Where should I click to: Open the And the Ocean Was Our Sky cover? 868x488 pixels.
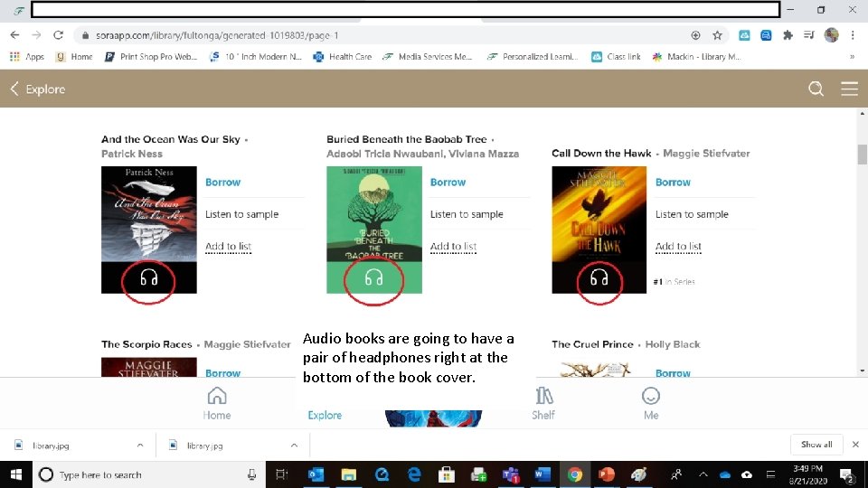point(149,230)
